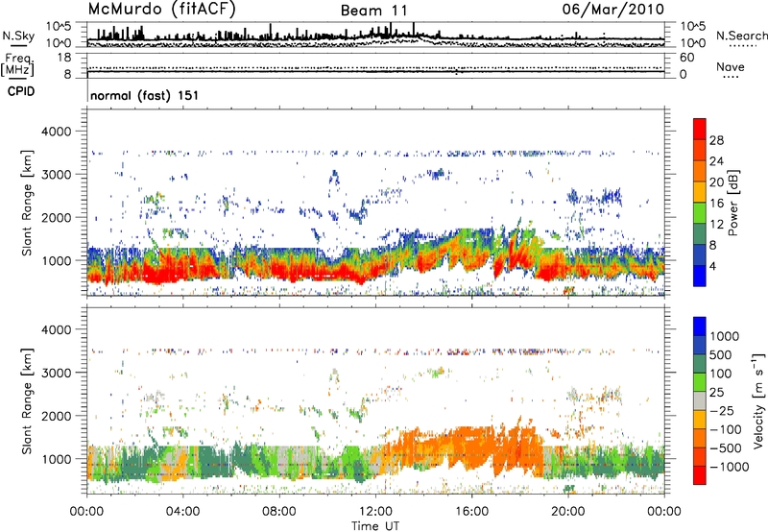Click the McMurdo (fitACF) title text

click(161, 10)
